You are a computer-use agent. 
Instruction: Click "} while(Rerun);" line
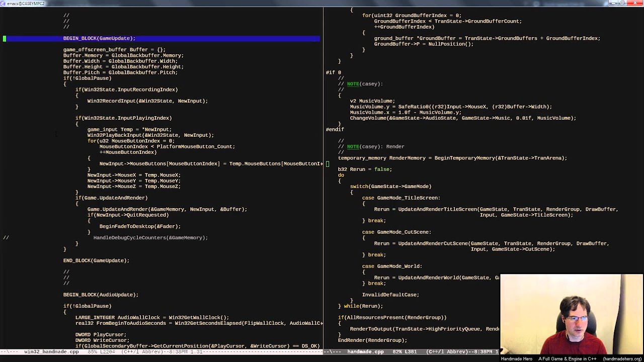pyautogui.click(x=360, y=306)
